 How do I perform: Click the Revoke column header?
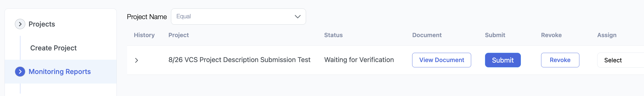pyautogui.click(x=551, y=35)
